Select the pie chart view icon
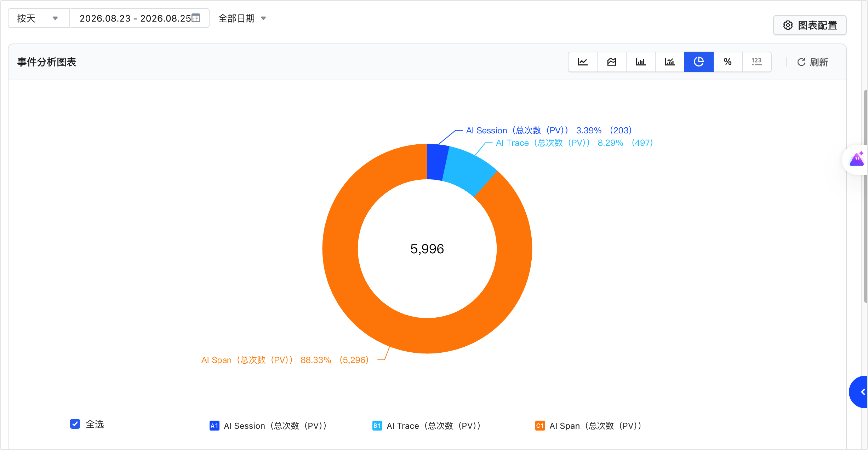Viewport: 868px width, 450px height. pyautogui.click(x=699, y=62)
